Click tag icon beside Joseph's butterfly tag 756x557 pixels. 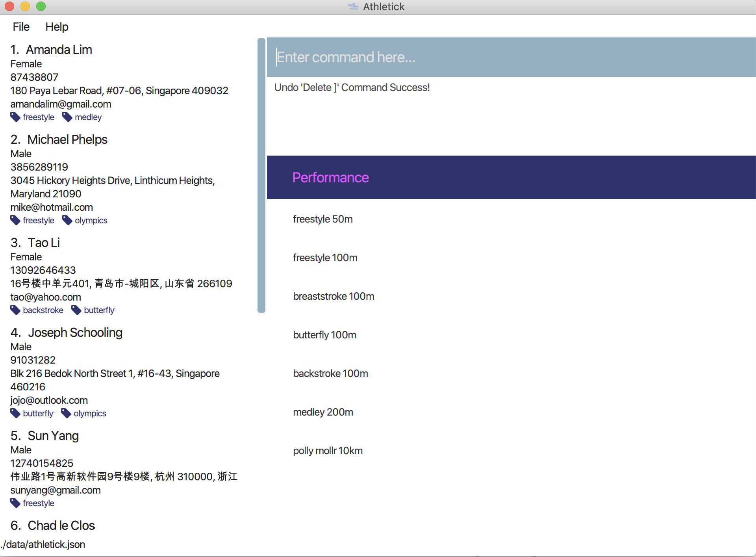point(15,414)
